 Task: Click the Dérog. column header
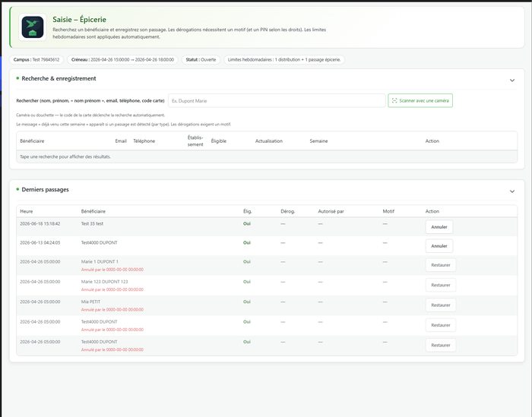click(x=288, y=212)
